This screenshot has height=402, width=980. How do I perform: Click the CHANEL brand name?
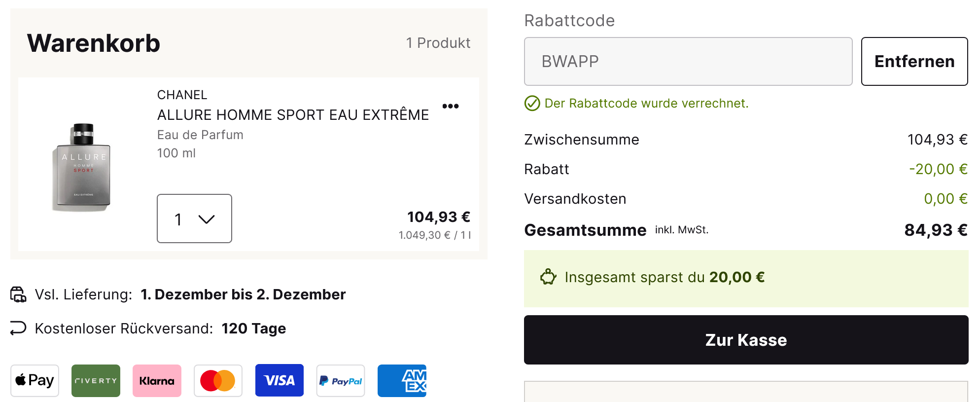click(x=182, y=95)
